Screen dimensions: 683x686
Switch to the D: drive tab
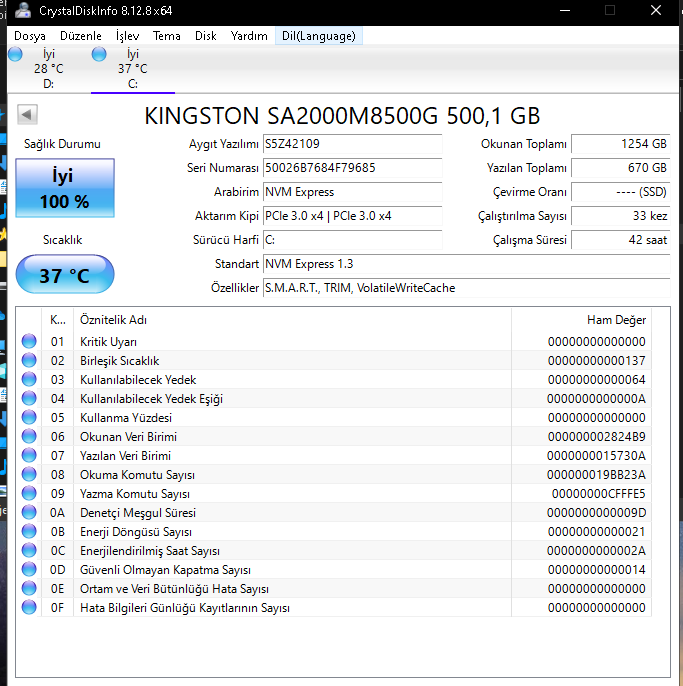tap(48, 68)
